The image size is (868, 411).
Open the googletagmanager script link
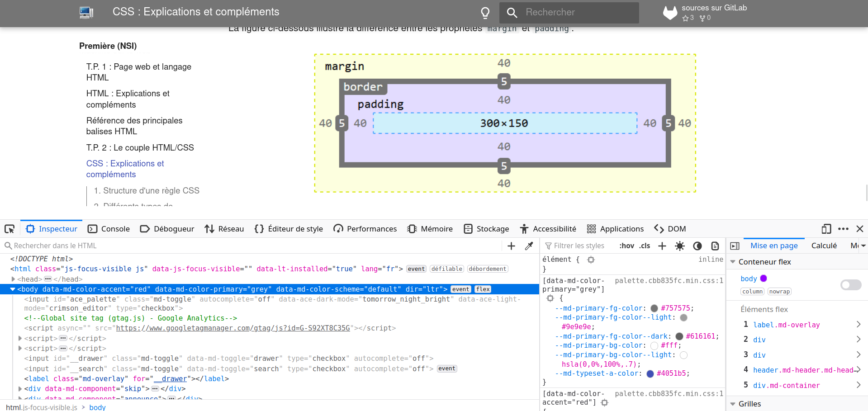233,328
